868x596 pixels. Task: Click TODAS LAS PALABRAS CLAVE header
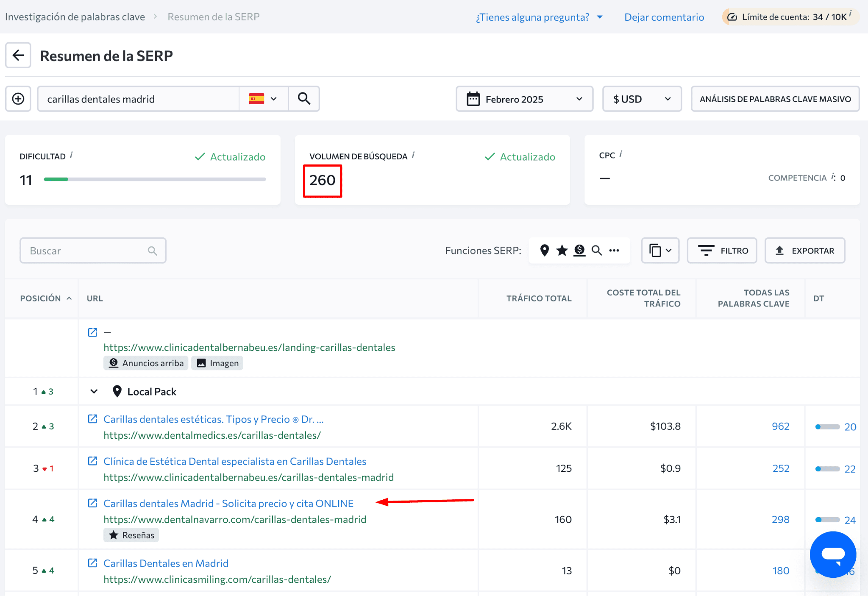click(753, 298)
